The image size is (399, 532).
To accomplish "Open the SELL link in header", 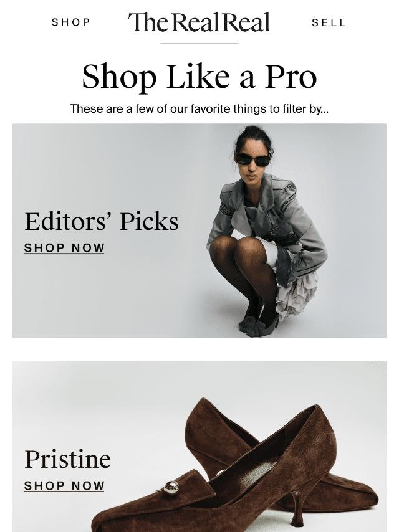I will (x=329, y=22).
